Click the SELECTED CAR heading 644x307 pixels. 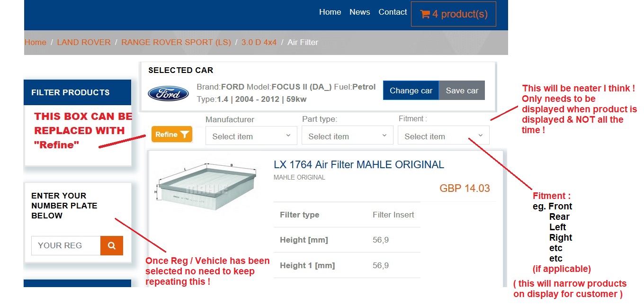[x=181, y=70]
